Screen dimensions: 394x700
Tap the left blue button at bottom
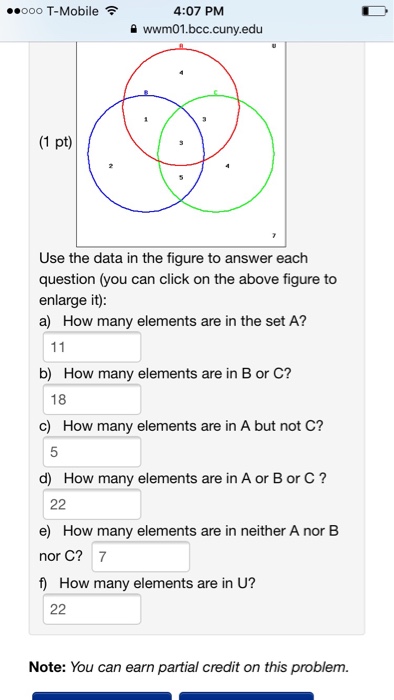coord(102,696)
